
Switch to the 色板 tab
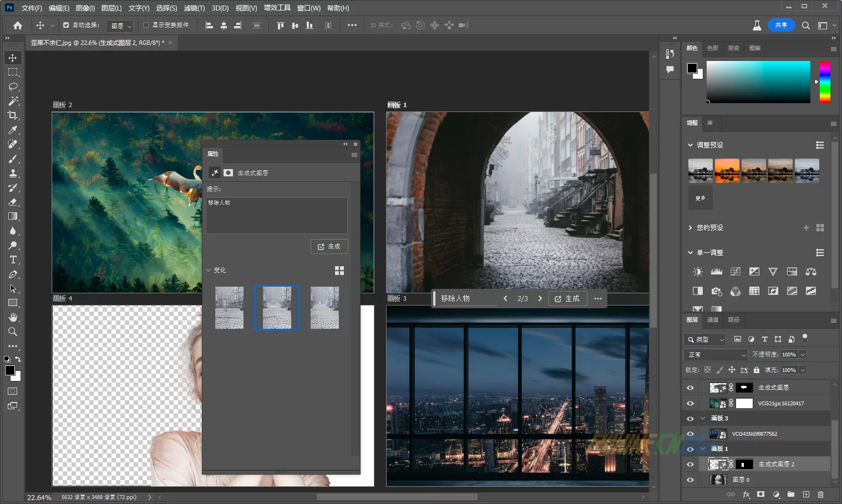tap(713, 48)
